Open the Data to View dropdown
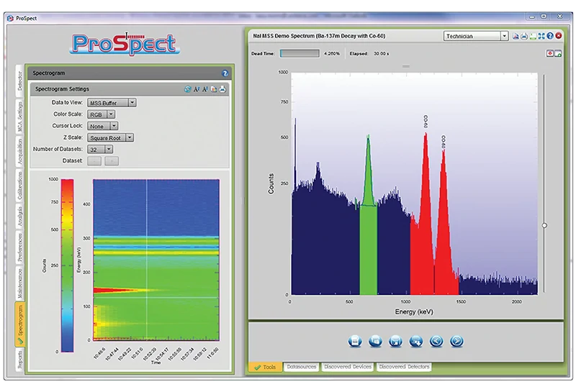The image size is (576, 392). 112,103
